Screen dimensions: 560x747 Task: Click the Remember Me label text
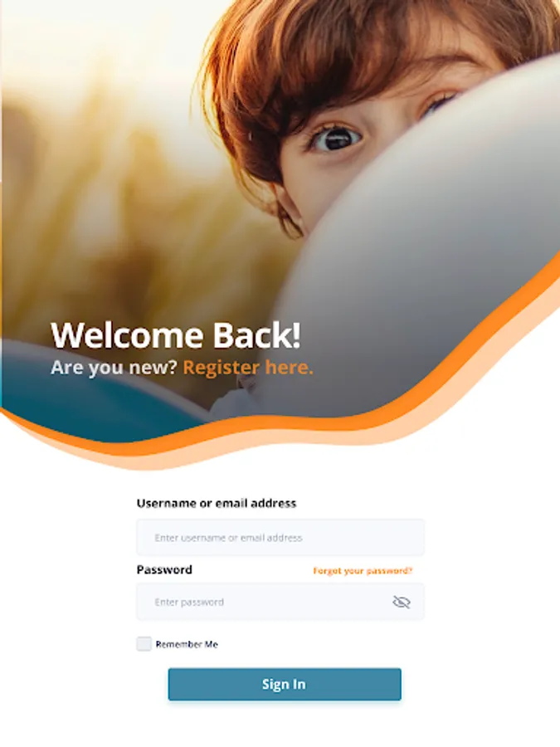[x=187, y=645]
